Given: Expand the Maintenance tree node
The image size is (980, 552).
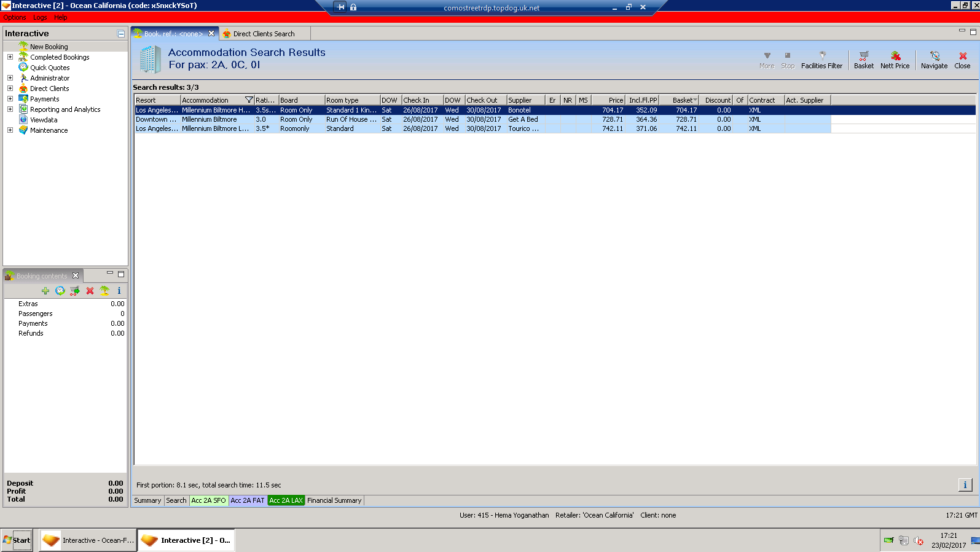Looking at the screenshot, I should coord(10,130).
